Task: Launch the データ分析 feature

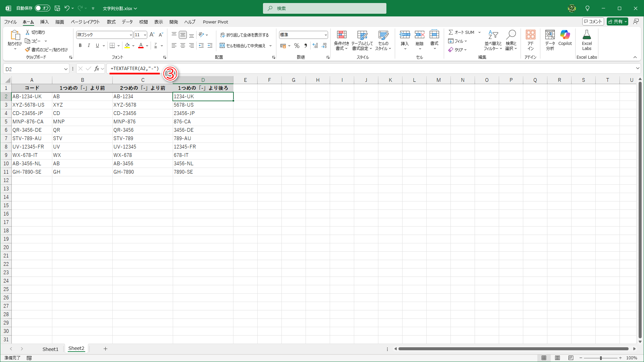Action: [549, 40]
